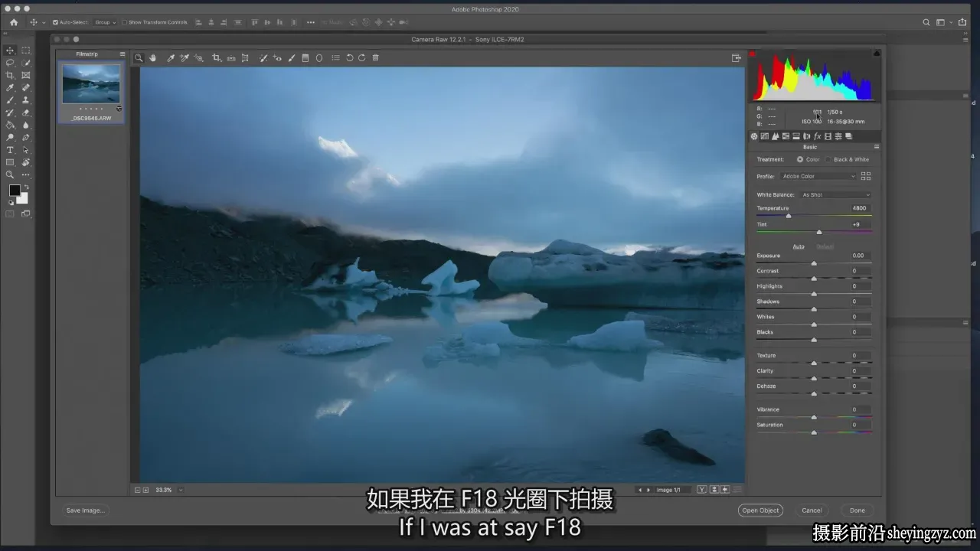Screen dimensions: 980x551
Task: Select the Red Eye Removal tool
Action: tap(277, 58)
